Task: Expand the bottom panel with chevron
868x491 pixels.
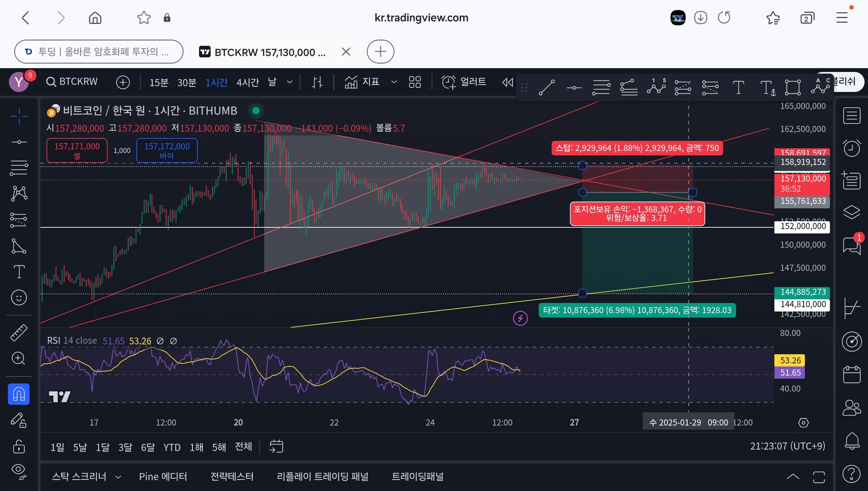Action: (793, 476)
